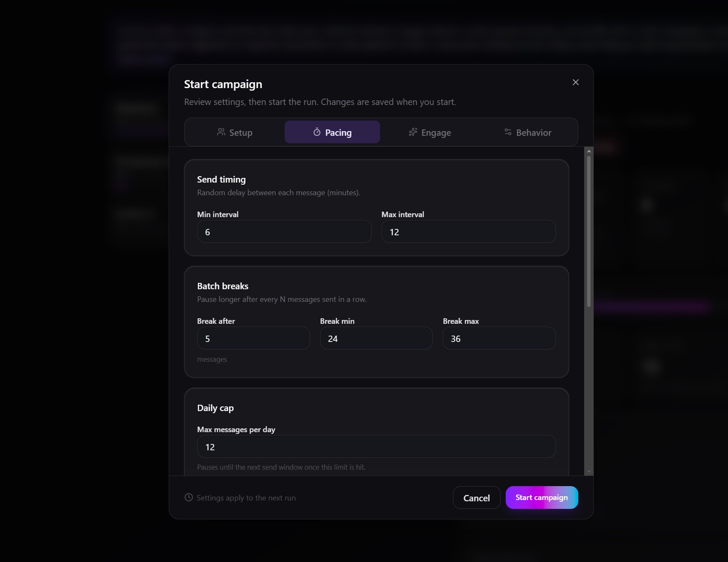Screen dimensions: 728x562
Task: Go to the Behavior tab
Action: pos(528,132)
